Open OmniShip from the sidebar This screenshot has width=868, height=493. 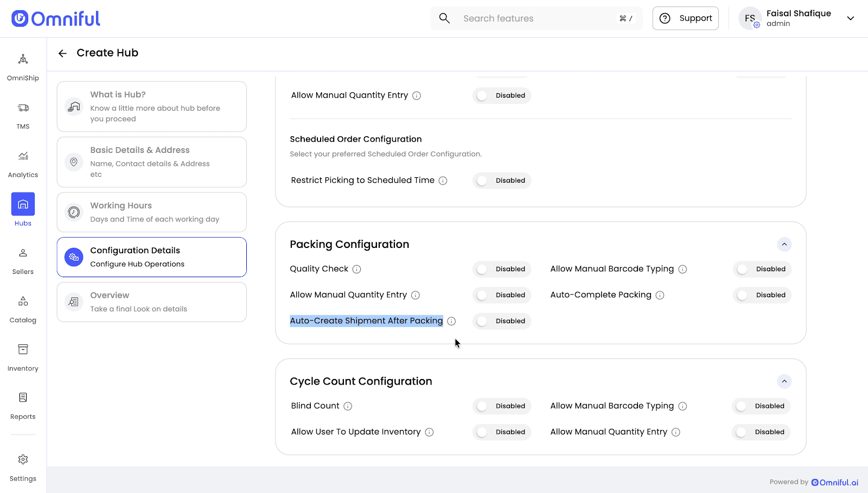coord(23,60)
